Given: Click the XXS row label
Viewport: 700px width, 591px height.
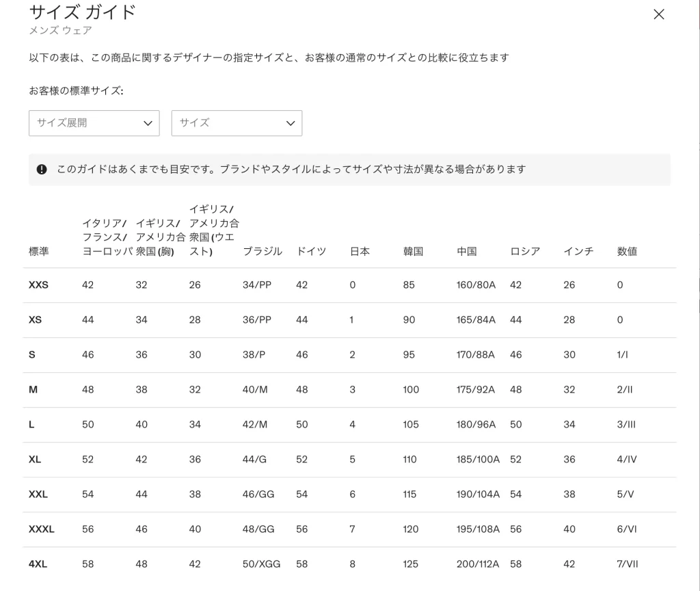Looking at the screenshot, I should (38, 285).
